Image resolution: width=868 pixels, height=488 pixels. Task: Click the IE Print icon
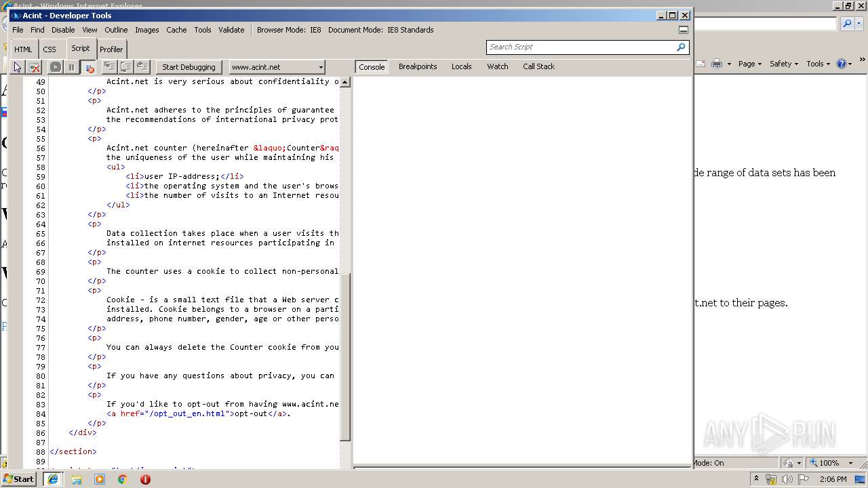(x=717, y=64)
